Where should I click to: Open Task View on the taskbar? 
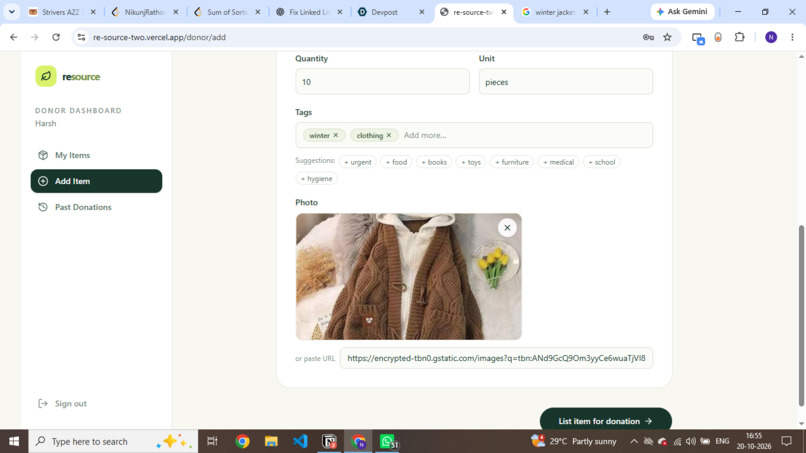tap(212, 441)
